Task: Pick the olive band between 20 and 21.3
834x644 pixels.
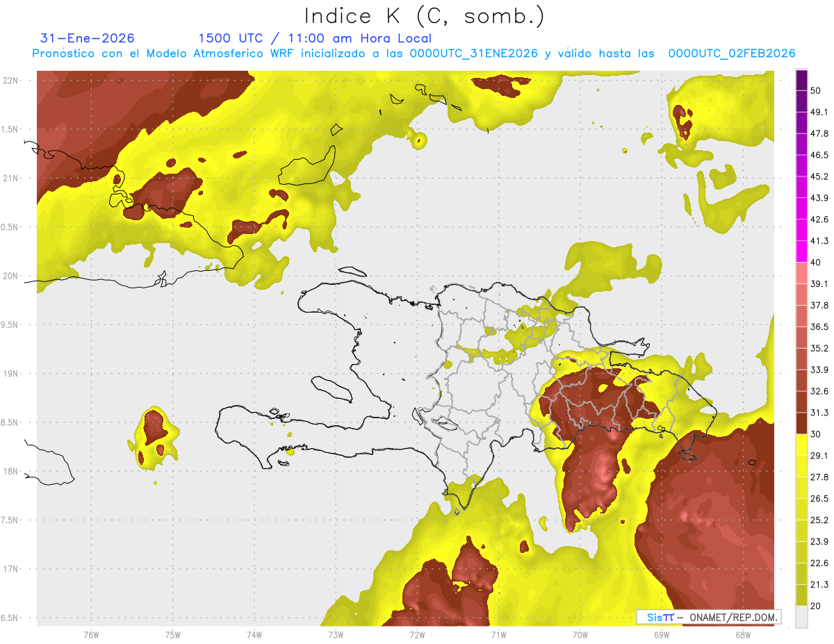Action: pyautogui.click(x=801, y=595)
